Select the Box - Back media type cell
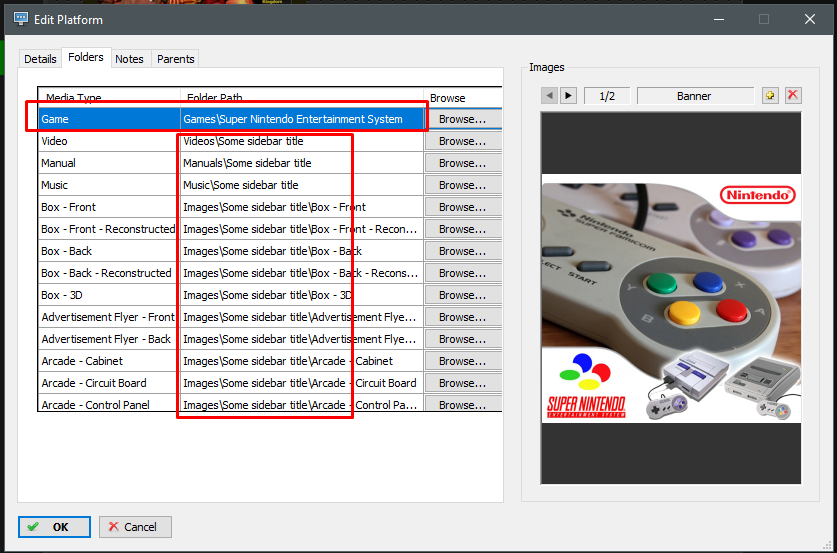The image size is (837, 553). tap(109, 251)
